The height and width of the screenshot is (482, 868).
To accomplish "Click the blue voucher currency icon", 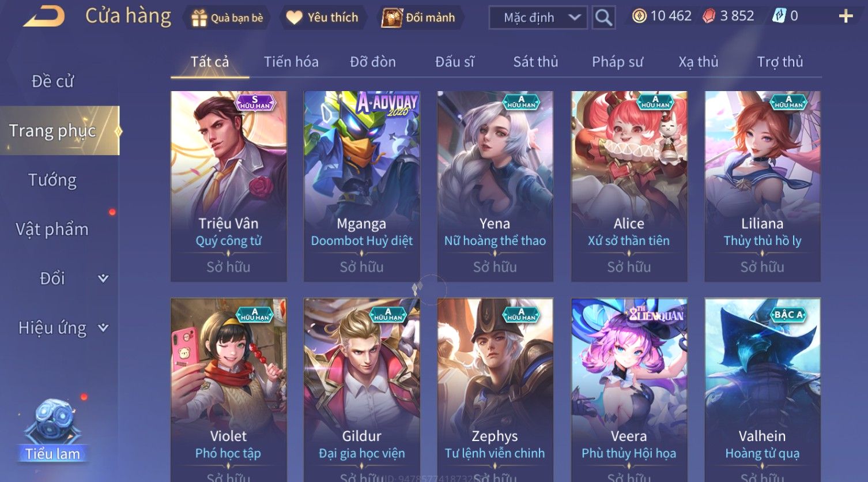I will pyautogui.click(x=779, y=16).
